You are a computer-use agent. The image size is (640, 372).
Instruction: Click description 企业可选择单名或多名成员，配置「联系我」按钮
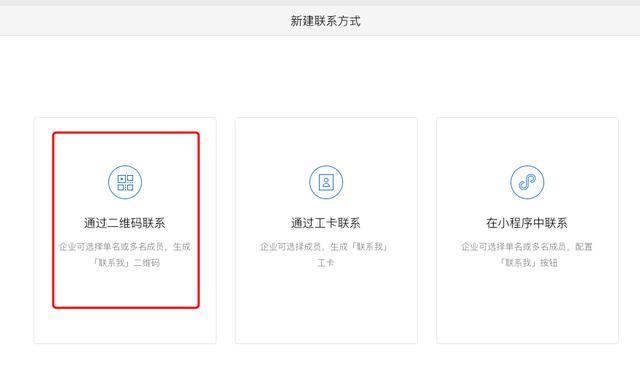[527, 254]
